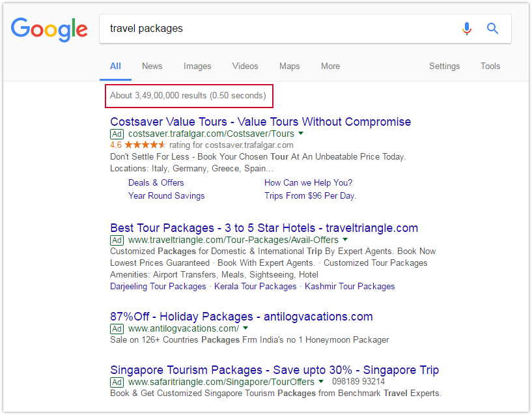This screenshot has width=532, height=415.
Task: Open 'Trips From $96 Per Day' sitelink
Action: pos(310,196)
